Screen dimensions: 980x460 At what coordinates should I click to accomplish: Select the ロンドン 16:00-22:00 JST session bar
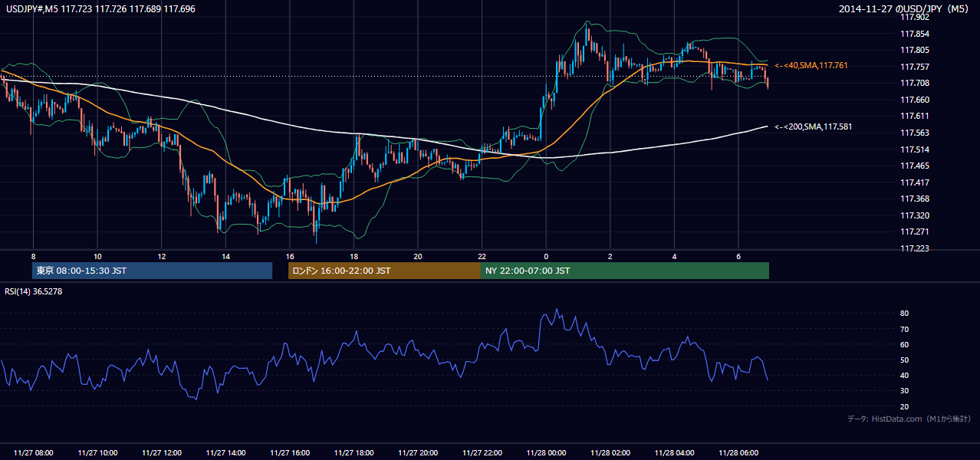[x=384, y=271]
